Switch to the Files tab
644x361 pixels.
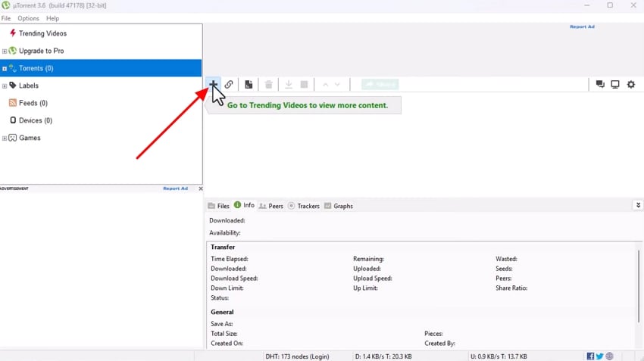click(219, 206)
